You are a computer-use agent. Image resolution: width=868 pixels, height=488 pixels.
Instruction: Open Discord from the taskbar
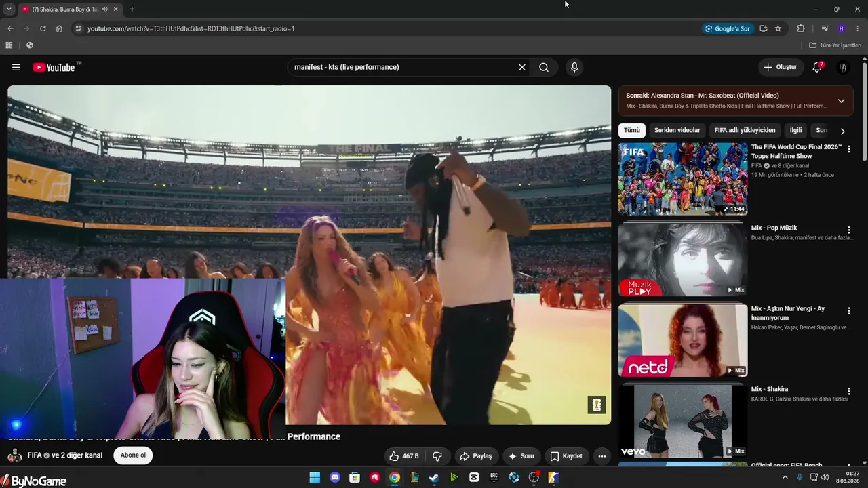pyautogui.click(x=334, y=477)
